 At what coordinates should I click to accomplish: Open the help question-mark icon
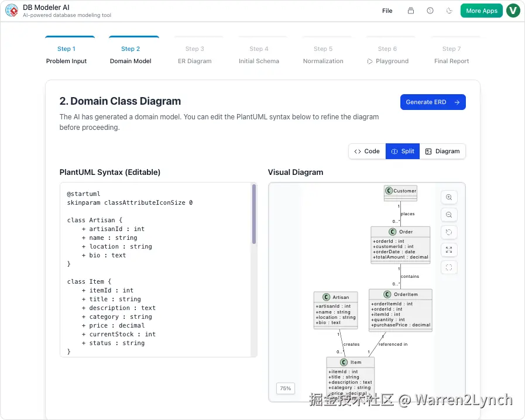point(430,11)
